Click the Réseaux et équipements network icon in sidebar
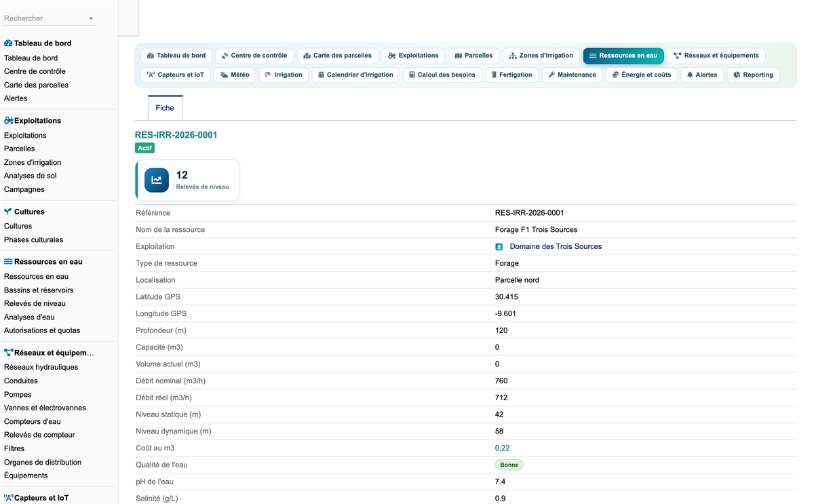 point(8,353)
